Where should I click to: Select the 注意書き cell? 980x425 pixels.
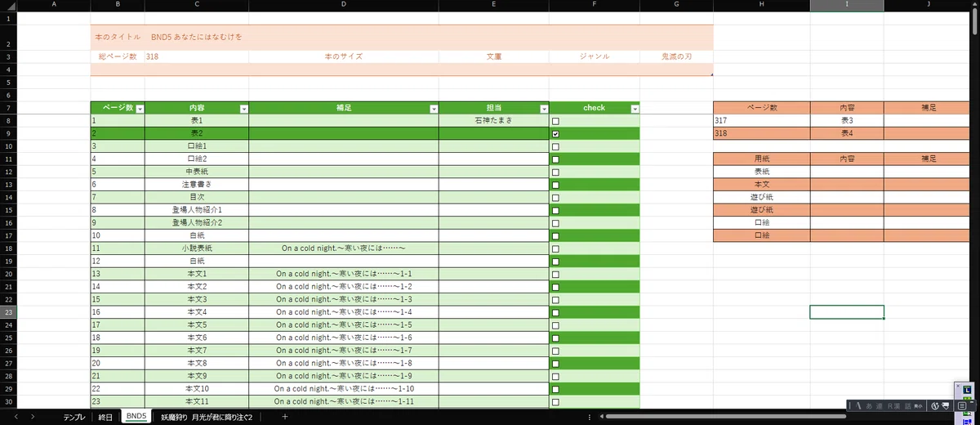(x=197, y=185)
